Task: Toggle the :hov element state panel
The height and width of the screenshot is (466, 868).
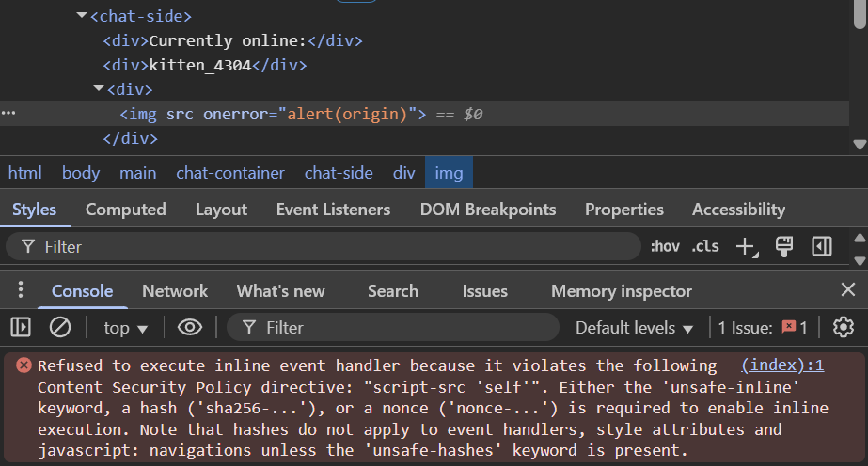Action: pyautogui.click(x=665, y=247)
